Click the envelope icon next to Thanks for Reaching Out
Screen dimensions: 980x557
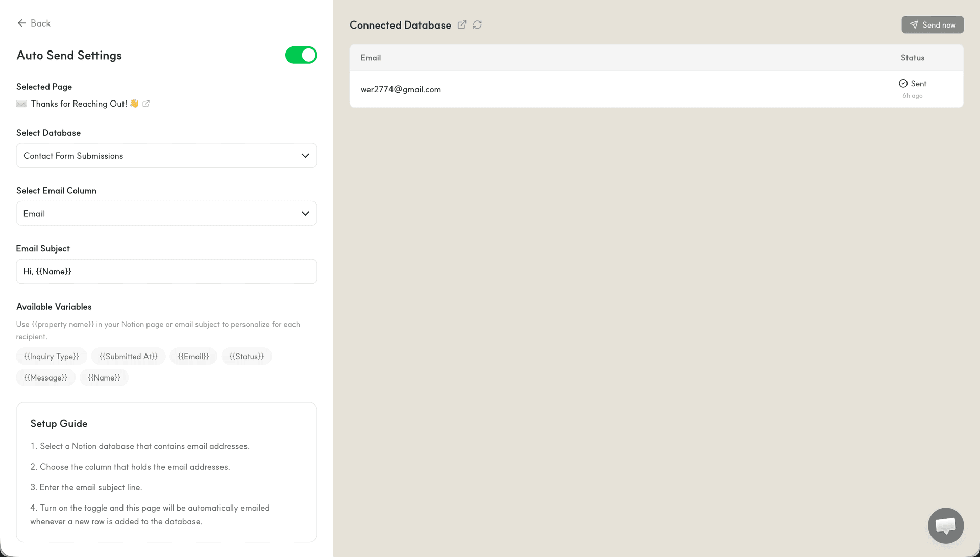coord(21,104)
